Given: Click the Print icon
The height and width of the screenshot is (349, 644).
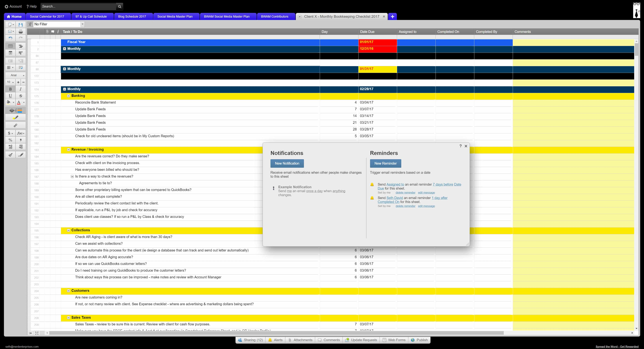Looking at the screenshot, I should point(21,31).
